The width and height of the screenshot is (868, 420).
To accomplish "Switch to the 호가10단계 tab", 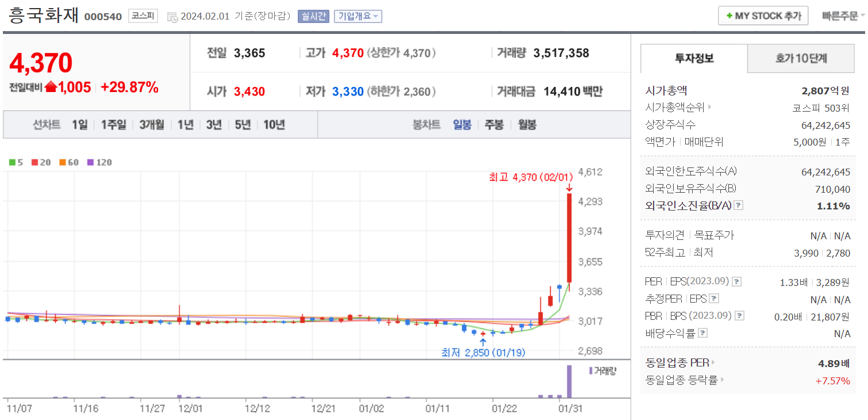I will click(801, 58).
